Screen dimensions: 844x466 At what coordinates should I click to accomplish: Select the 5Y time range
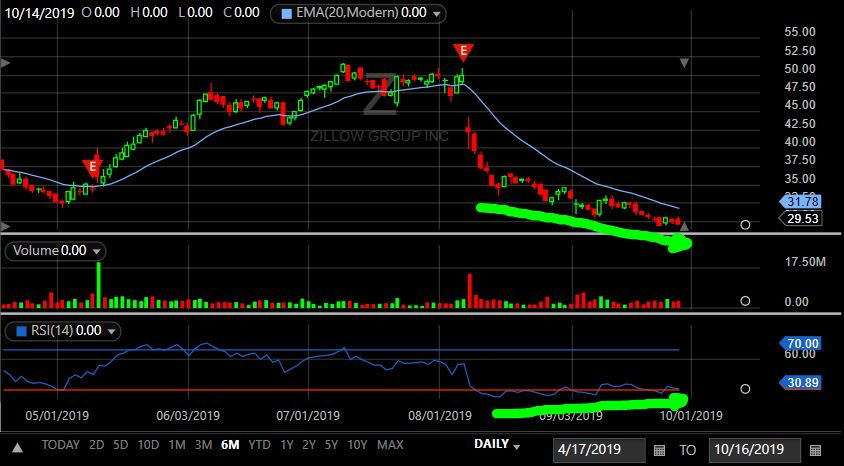[x=331, y=445]
